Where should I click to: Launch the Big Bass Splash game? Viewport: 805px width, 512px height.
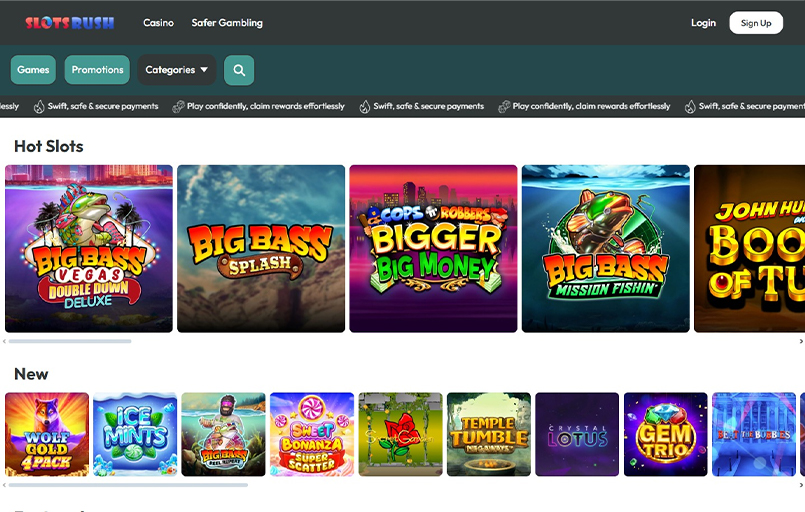pyautogui.click(x=261, y=248)
